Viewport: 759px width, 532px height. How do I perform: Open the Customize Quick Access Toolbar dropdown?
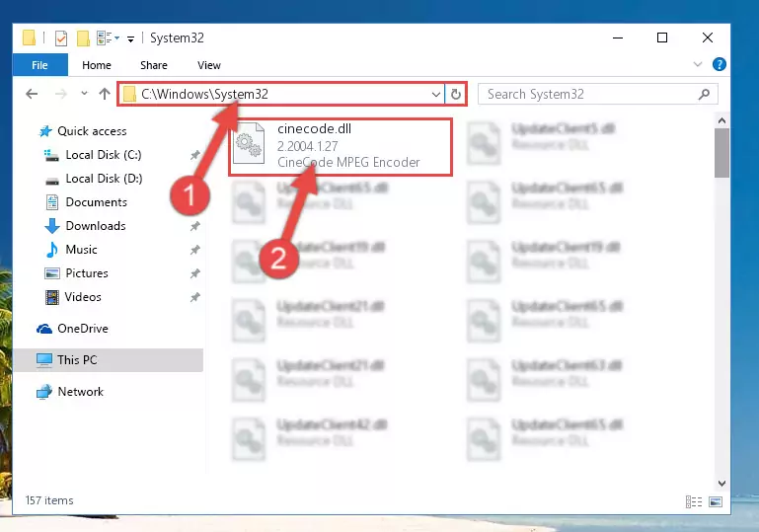click(x=130, y=38)
